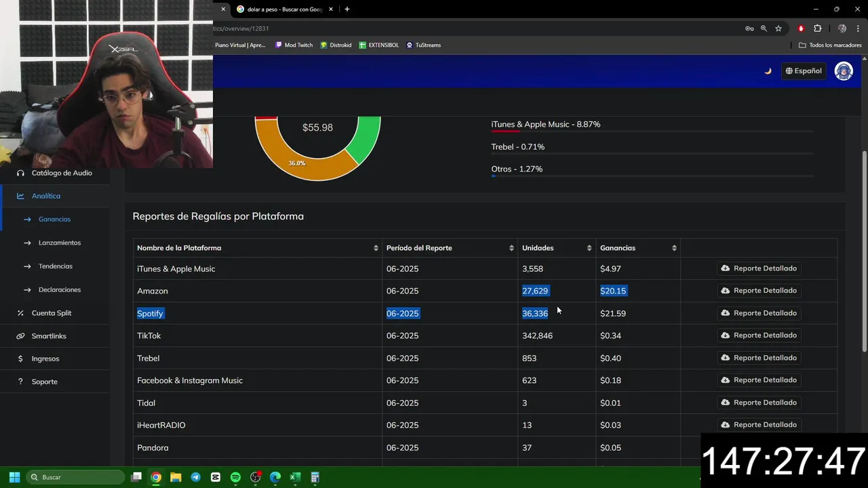The image size is (868, 488).
Task: Click the browser address bar URL
Action: coord(241,28)
